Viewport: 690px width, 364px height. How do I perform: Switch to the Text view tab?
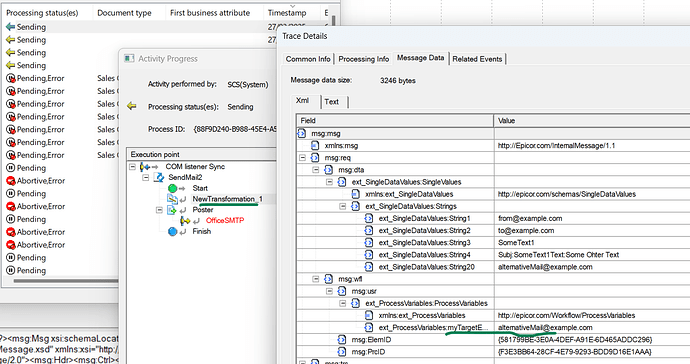tap(332, 102)
